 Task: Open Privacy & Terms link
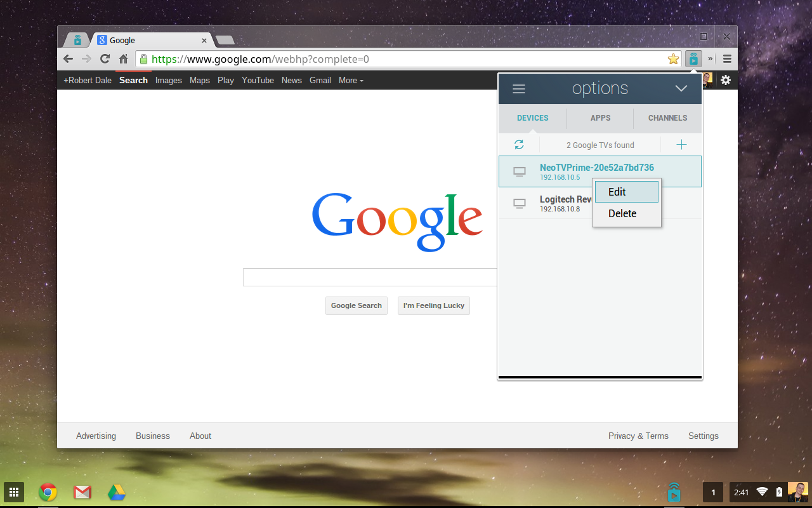638,436
